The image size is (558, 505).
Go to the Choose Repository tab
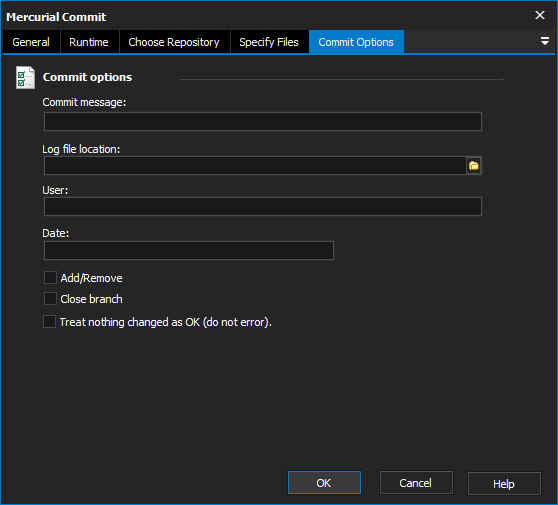click(174, 42)
